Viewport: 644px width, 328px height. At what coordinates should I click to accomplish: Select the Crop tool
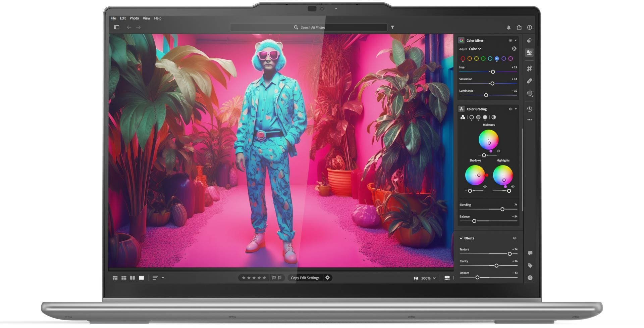530,67
